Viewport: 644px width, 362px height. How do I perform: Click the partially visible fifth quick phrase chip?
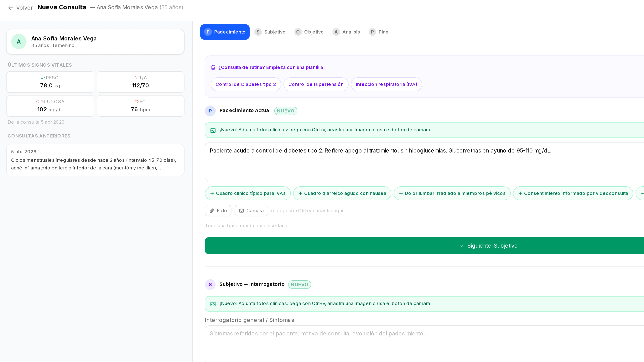pyautogui.click(x=640, y=194)
